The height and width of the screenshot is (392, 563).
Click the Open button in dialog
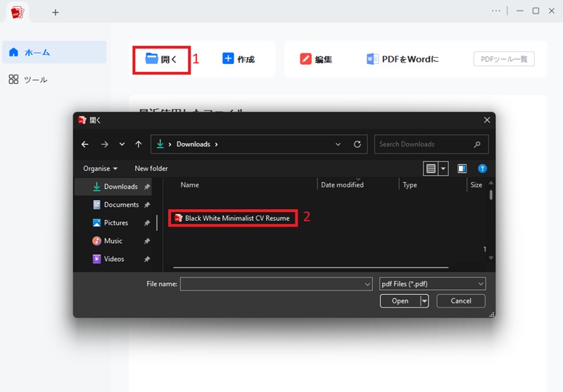[400, 301]
